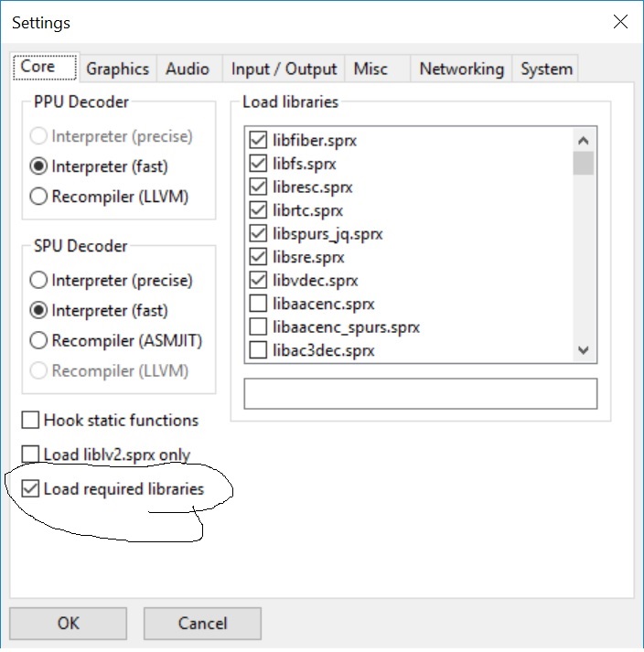Uncheck Load required libraries

click(30, 489)
